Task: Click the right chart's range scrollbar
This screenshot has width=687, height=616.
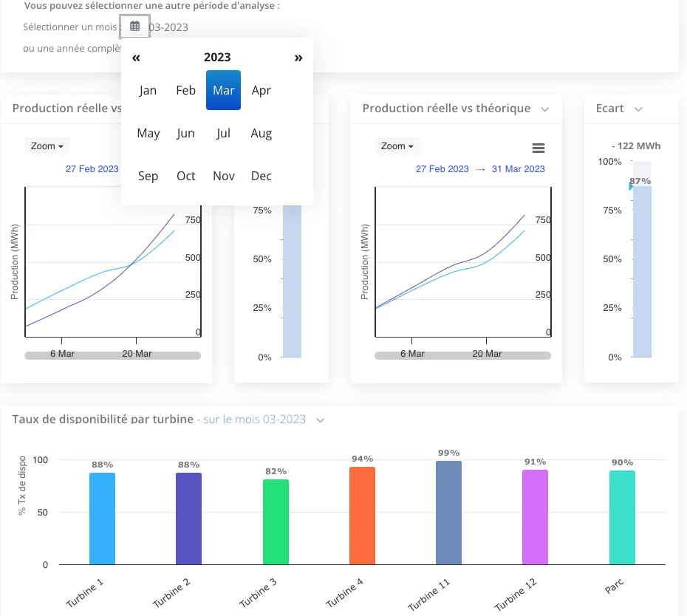Action: click(462, 355)
